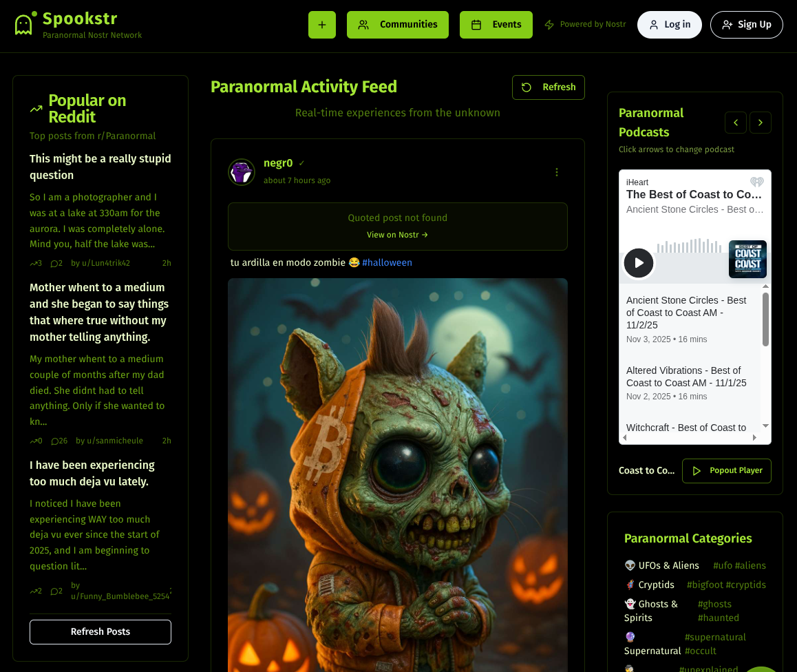The width and height of the screenshot is (797, 672).
Task: Click the Log in button
Action: point(670,24)
